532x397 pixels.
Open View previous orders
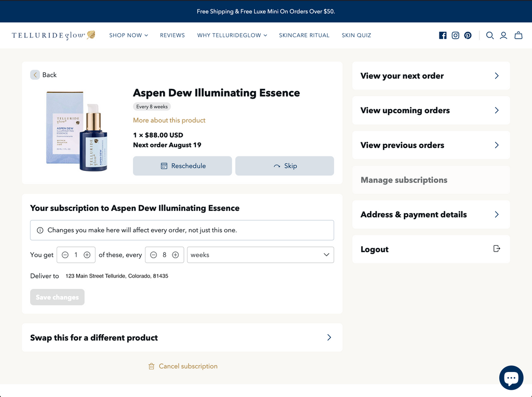click(x=431, y=145)
